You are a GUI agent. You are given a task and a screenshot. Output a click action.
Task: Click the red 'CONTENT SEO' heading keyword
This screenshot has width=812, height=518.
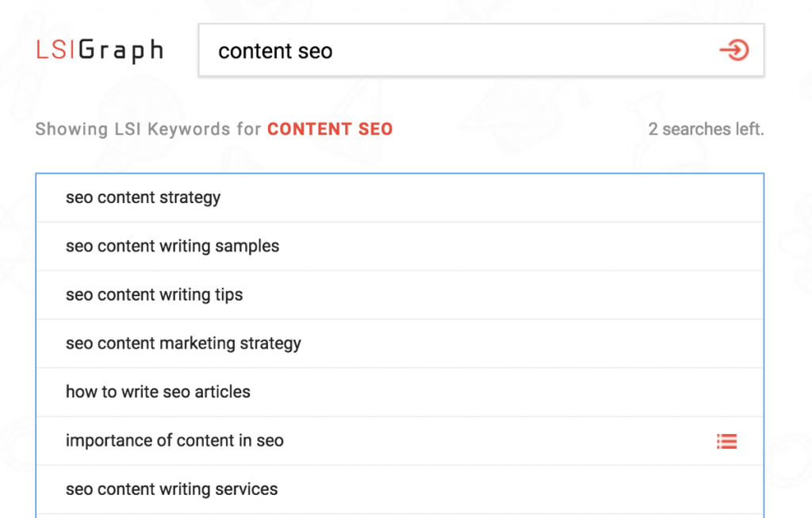click(x=330, y=129)
